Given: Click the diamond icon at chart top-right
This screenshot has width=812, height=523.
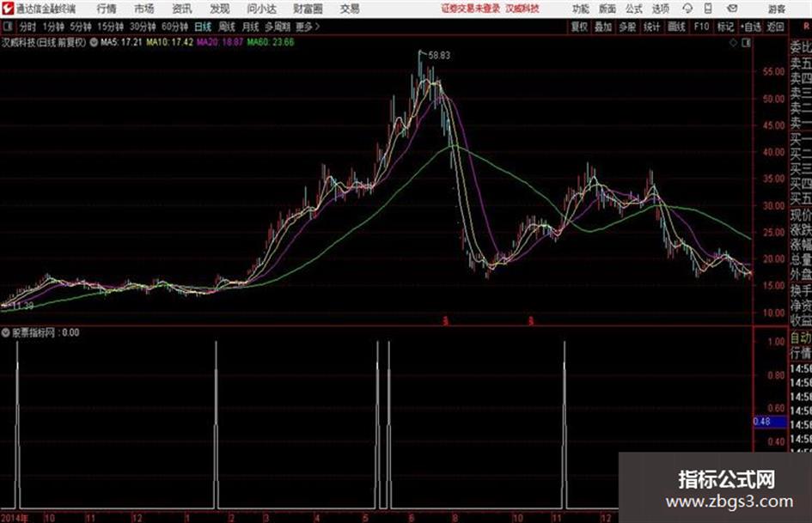Looking at the screenshot, I should [x=733, y=43].
